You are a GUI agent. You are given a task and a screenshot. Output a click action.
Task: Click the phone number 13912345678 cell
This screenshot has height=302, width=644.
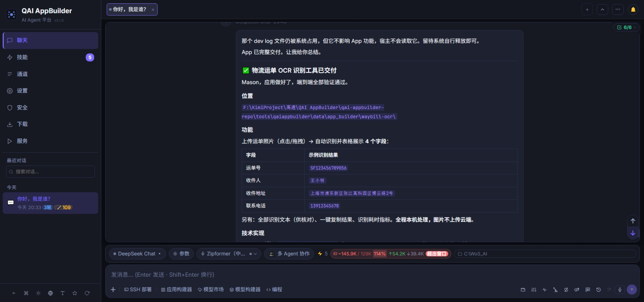(x=324, y=206)
